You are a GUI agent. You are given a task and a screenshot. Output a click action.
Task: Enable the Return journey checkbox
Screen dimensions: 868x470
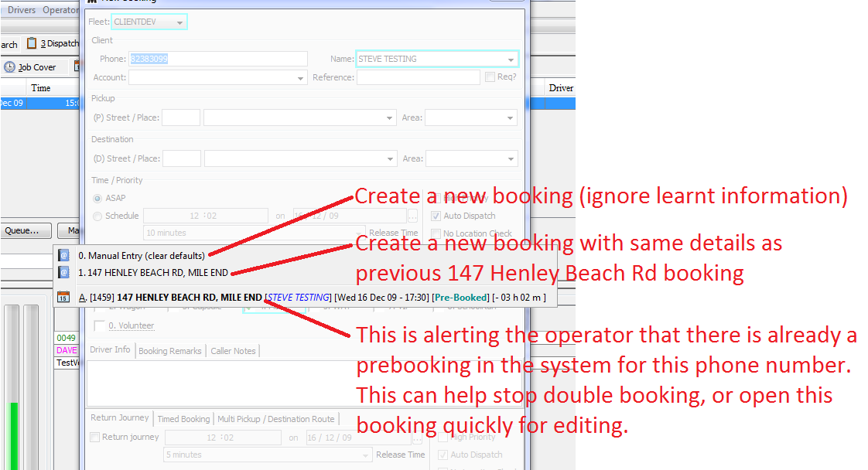pyautogui.click(x=95, y=438)
